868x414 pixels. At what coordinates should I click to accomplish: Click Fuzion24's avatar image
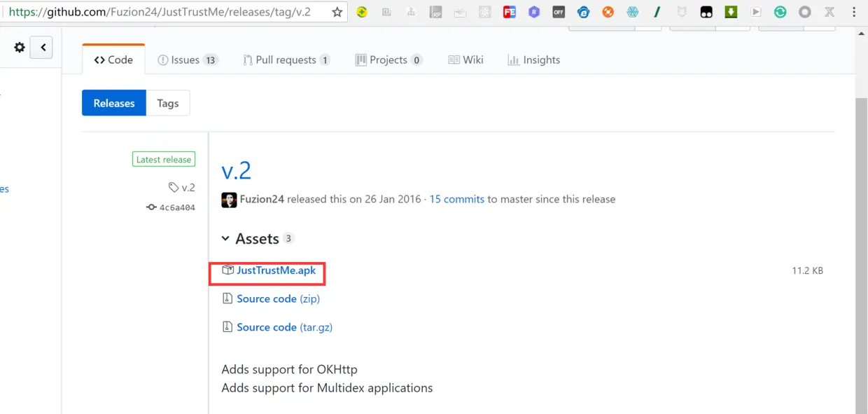tap(229, 200)
